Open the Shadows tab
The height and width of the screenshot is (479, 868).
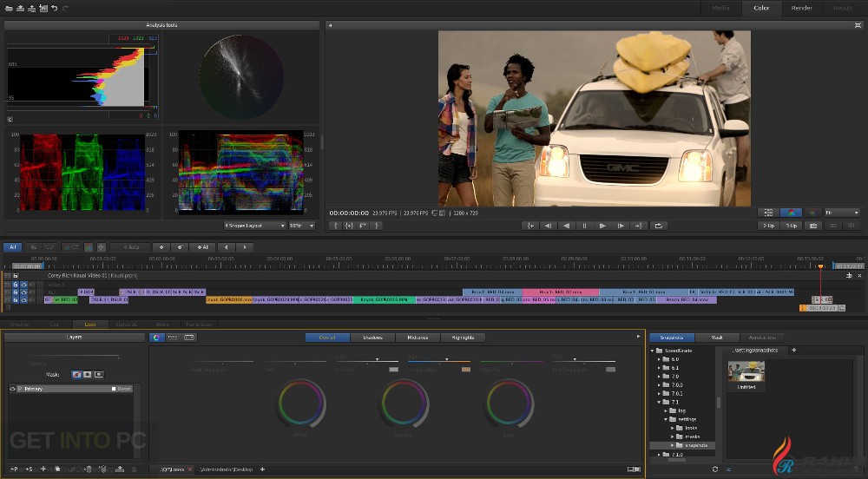(x=372, y=337)
